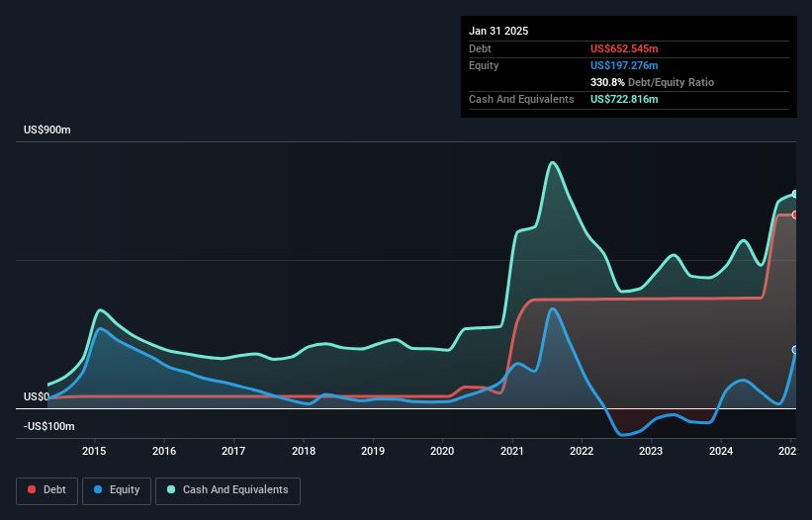
Task: Click the red Debt data point marker
Action: [x=795, y=215]
